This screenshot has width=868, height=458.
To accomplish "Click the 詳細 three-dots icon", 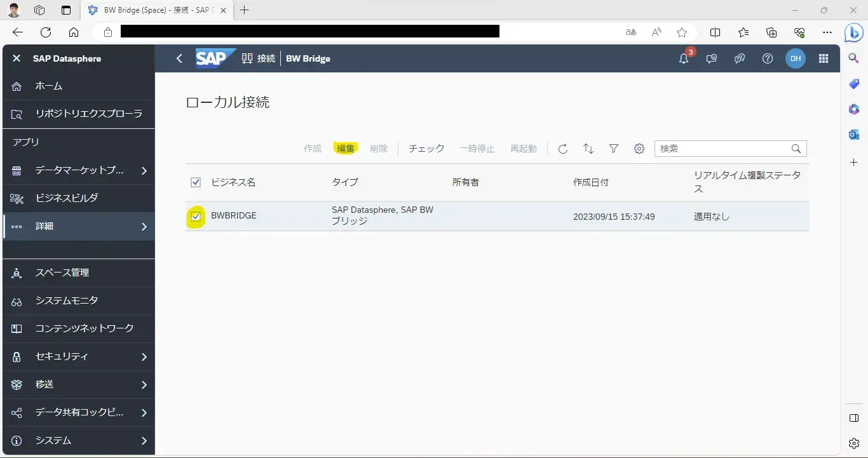I will [x=17, y=226].
